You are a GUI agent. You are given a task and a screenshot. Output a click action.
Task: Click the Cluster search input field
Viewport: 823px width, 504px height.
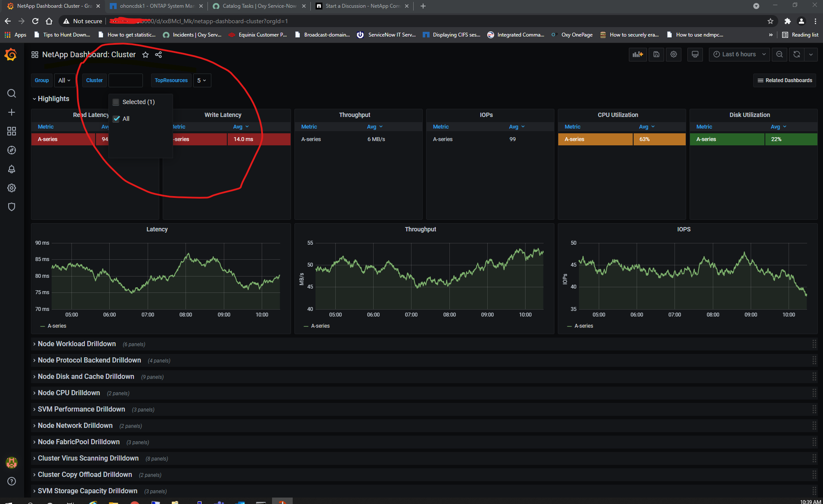(x=126, y=80)
